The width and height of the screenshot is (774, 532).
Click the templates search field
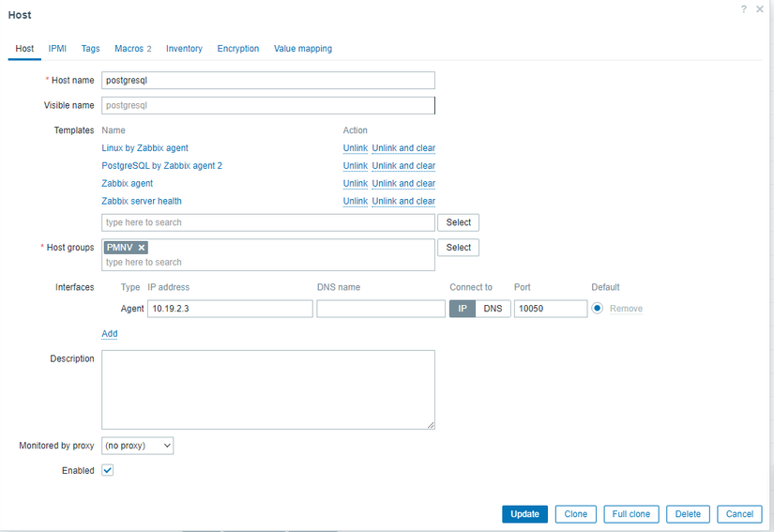(x=268, y=222)
